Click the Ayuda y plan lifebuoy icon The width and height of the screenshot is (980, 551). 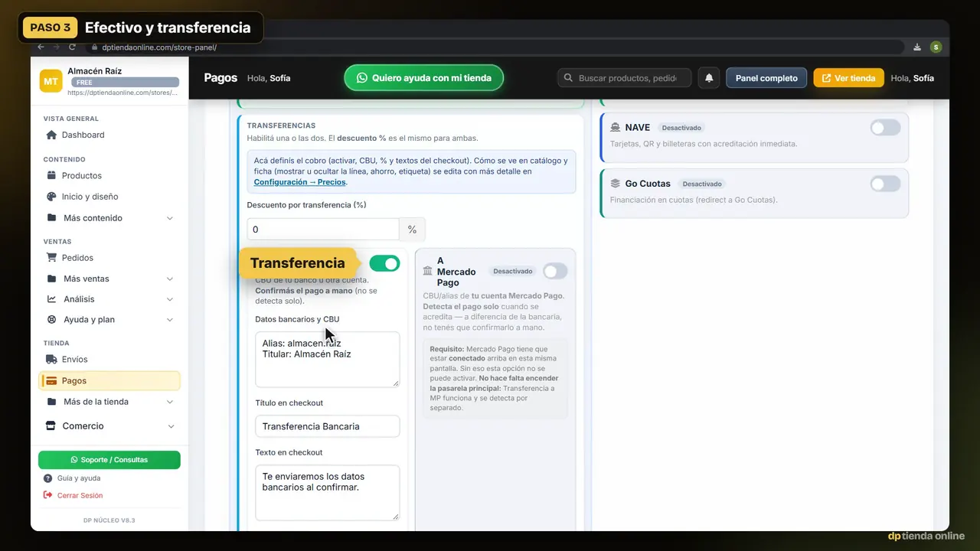click(x=51, y=320)
